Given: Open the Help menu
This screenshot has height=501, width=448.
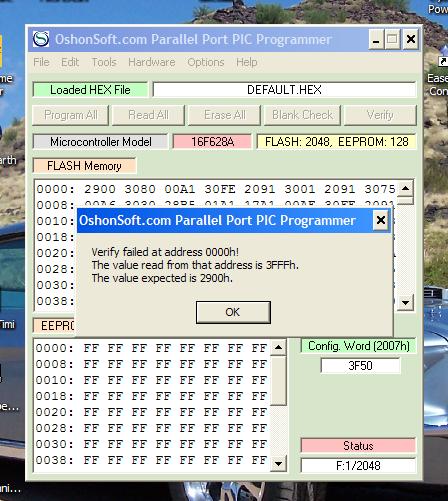Looking at the screenshot, I should 247,62.
